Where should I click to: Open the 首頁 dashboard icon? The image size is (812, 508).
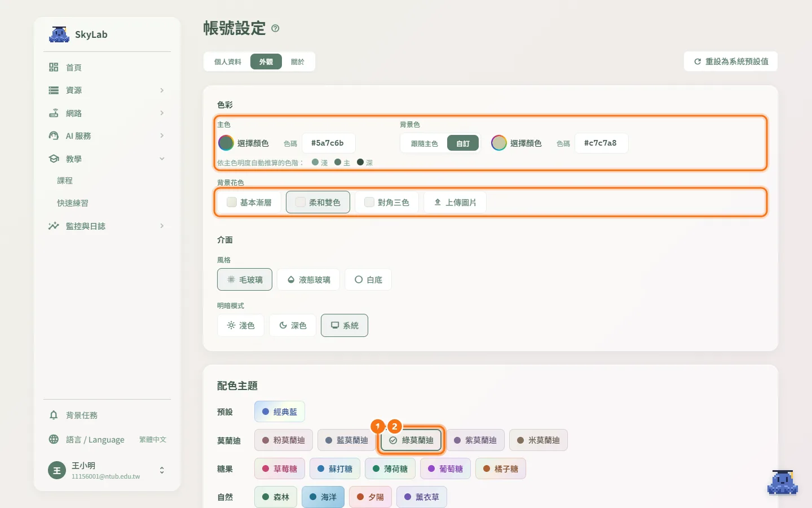[x=54, y=67]
